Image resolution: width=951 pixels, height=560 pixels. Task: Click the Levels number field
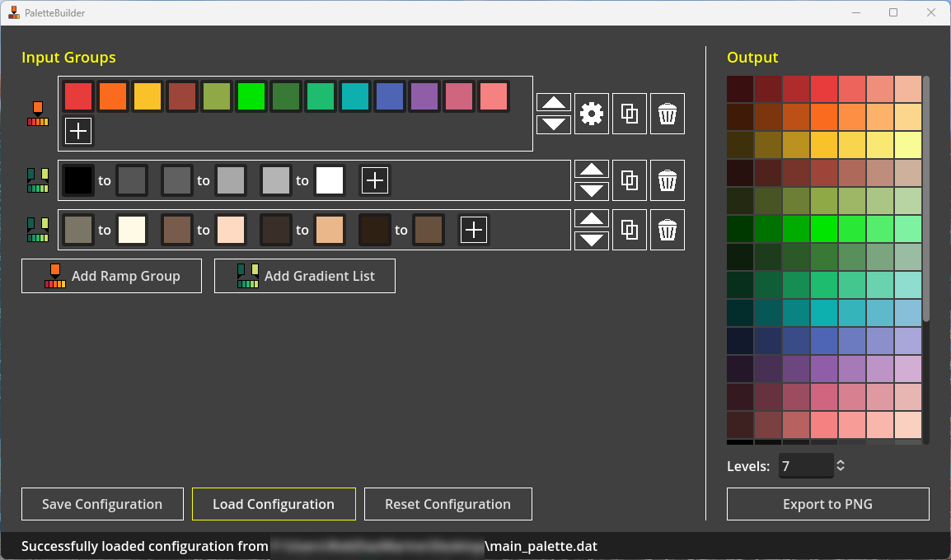[x=805, y=465]
